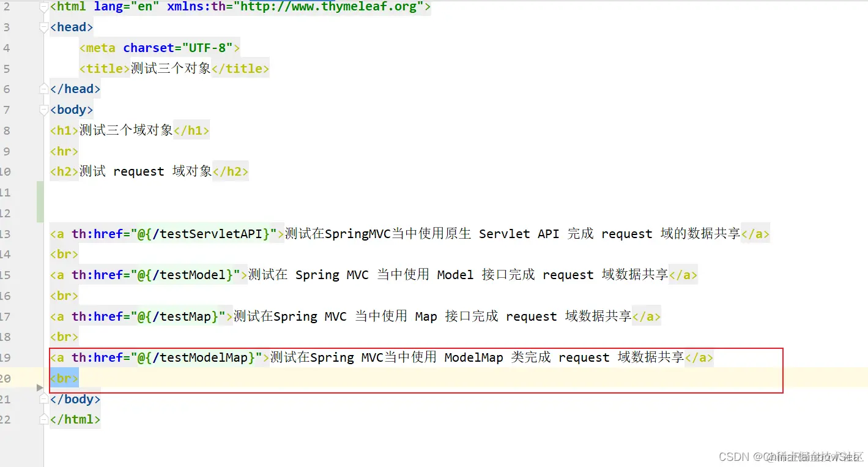Click the closing </h1> tag
The image size is (868, 467).
click(191, 130)
